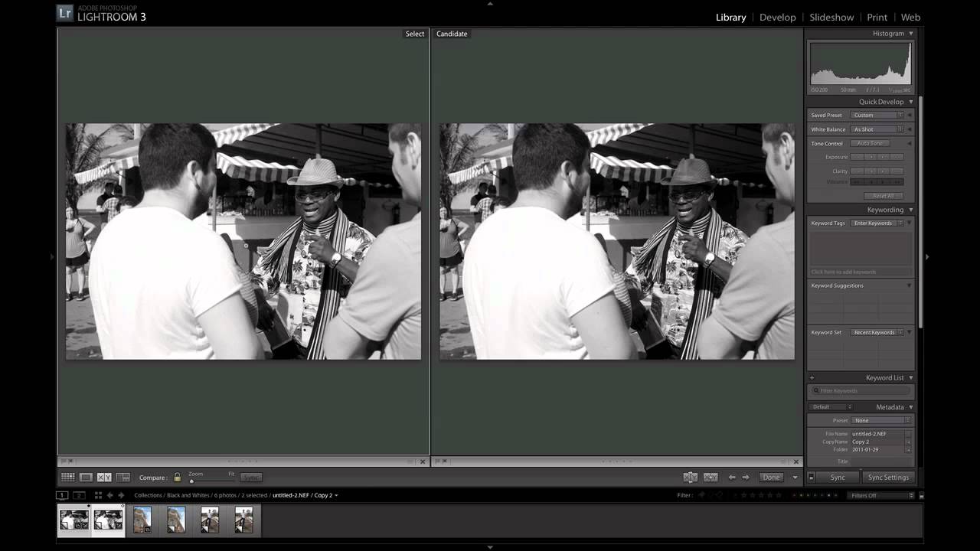Open the Develop module
Image resolution: width=980 pixels, height=551 pixels.
(777, 17)
